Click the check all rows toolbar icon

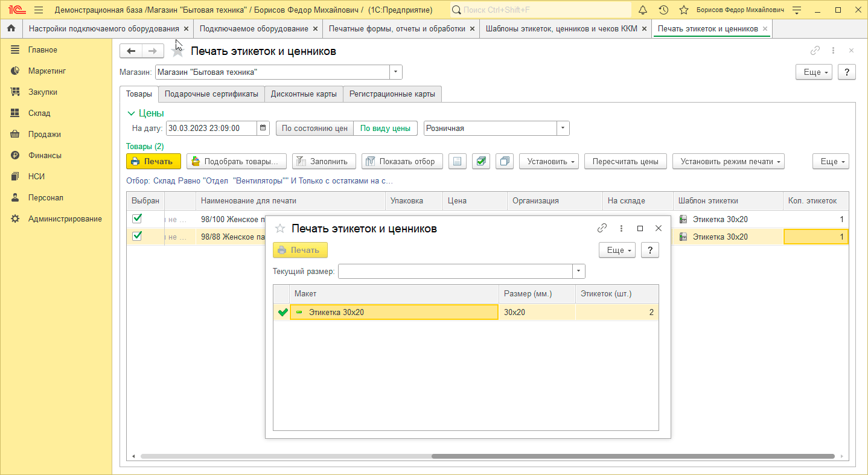click(x=480, y=161)
